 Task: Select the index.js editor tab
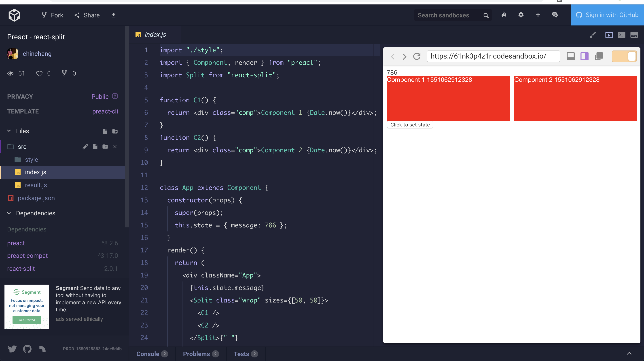(155, 34)
